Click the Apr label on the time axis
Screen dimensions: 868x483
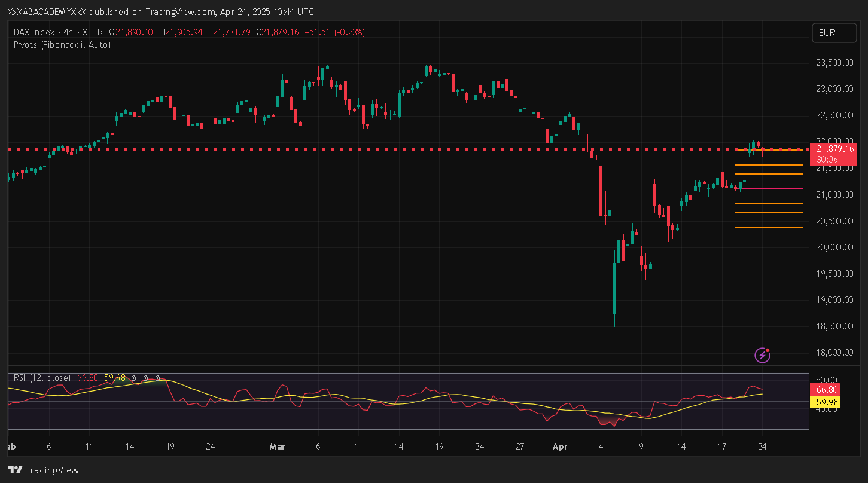pos(560,447)
